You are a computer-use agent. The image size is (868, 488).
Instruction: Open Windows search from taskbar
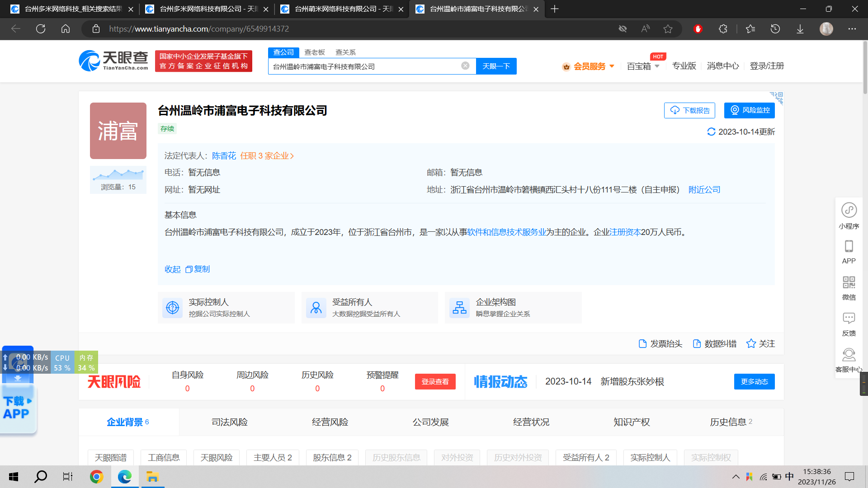41,477
